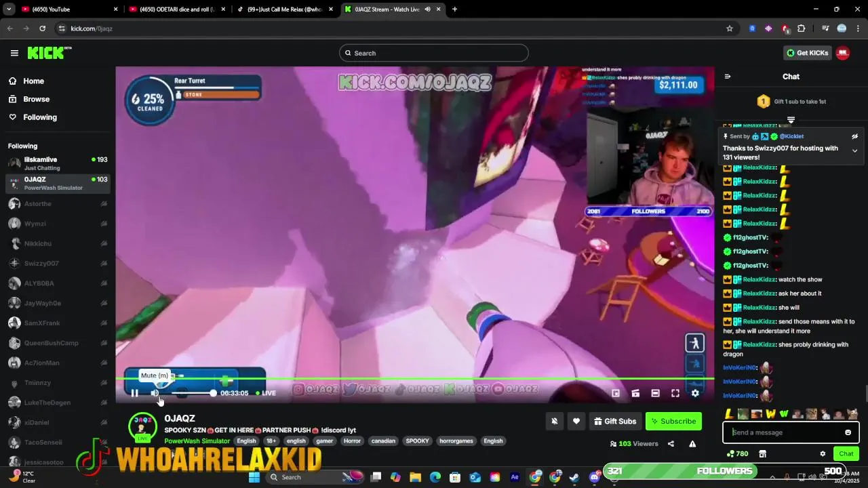Open SamXFrank channel in sidebar
This screenshot has width=868, height=488.
[58, 323]
